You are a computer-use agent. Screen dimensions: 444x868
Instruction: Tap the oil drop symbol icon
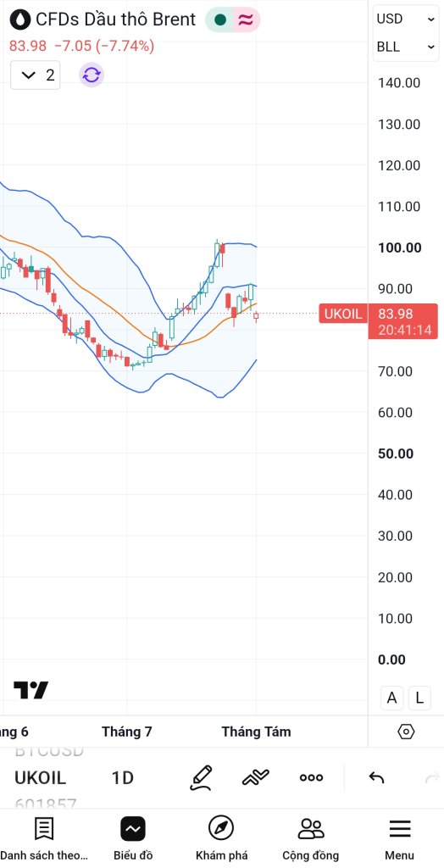pos(20,19)
